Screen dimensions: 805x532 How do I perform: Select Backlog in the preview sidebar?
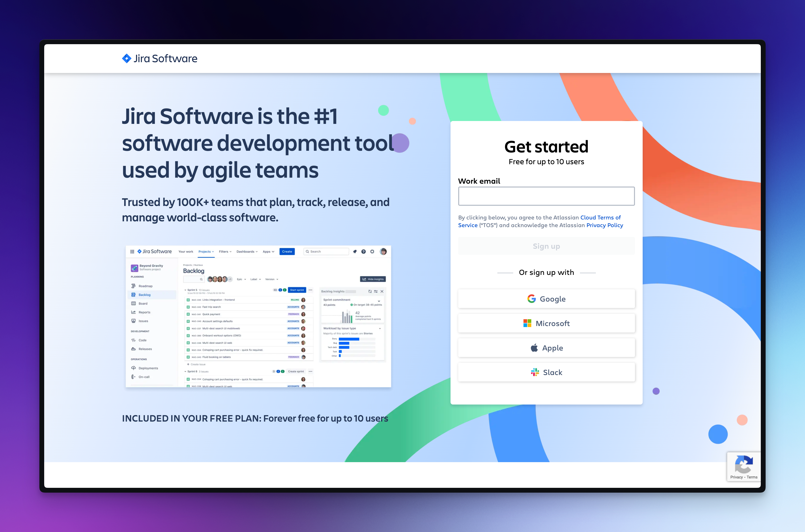[145, 295]
